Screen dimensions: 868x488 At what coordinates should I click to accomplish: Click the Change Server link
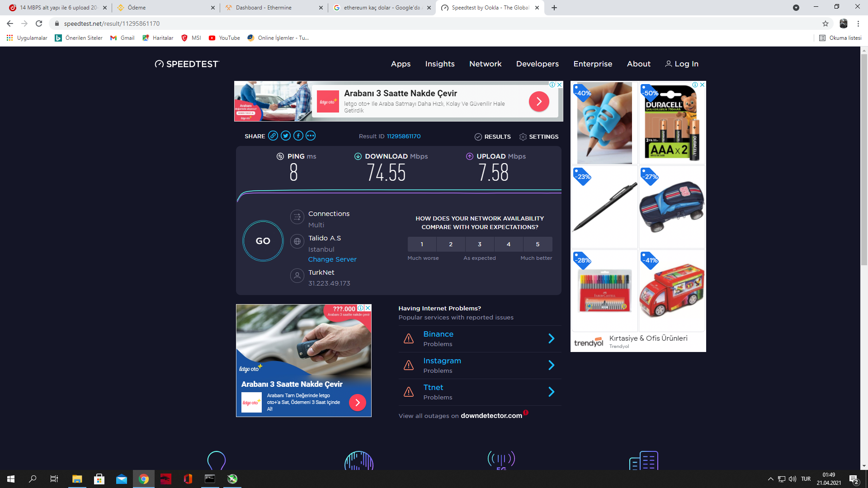332,259
